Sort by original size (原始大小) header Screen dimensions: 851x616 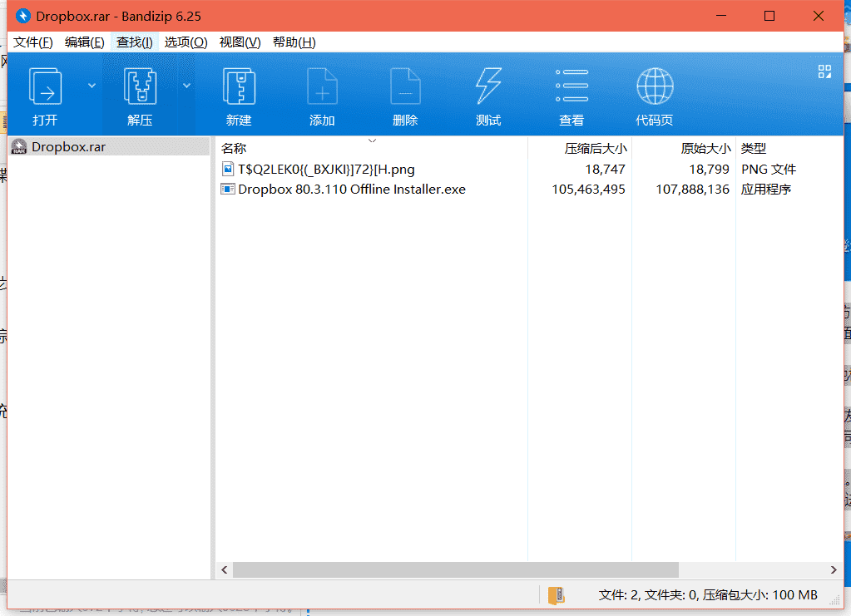pos(705,149)
